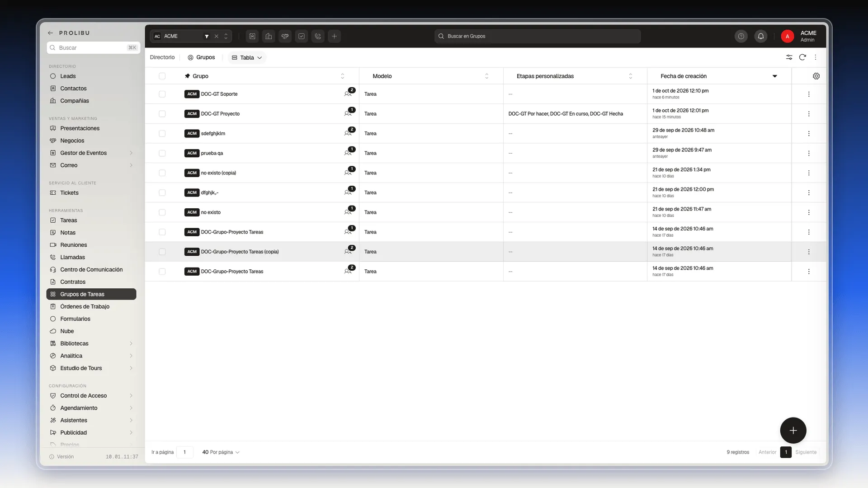Toggle the select-all header checkbox
This screenshot has width=868, height=488.
click(162, 76)
